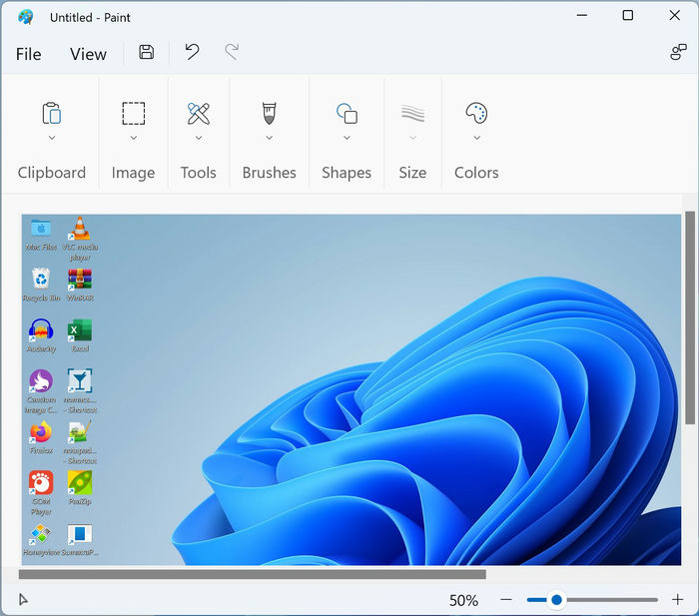Screen dimensions: 699x616
Task: Click the Clipboard paste icon
Action: pos(51,113)
